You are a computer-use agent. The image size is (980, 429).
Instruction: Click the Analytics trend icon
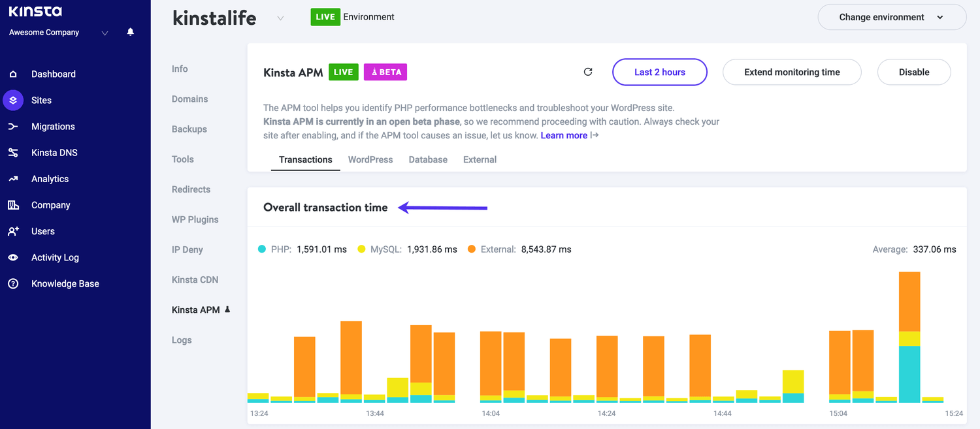[x=13, y=179]
